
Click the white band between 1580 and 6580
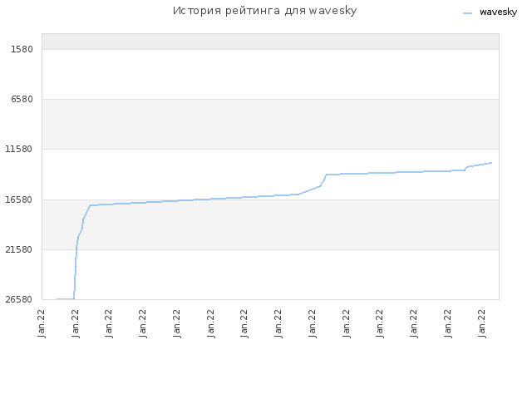coord(270,74)
